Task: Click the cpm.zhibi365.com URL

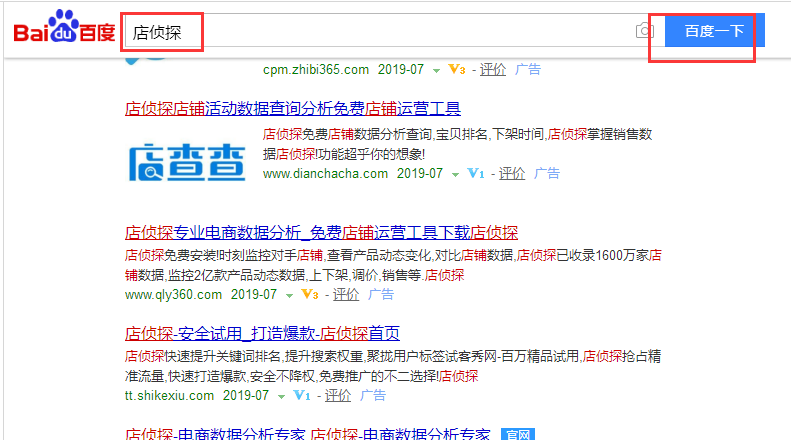Action: point(316,70)
